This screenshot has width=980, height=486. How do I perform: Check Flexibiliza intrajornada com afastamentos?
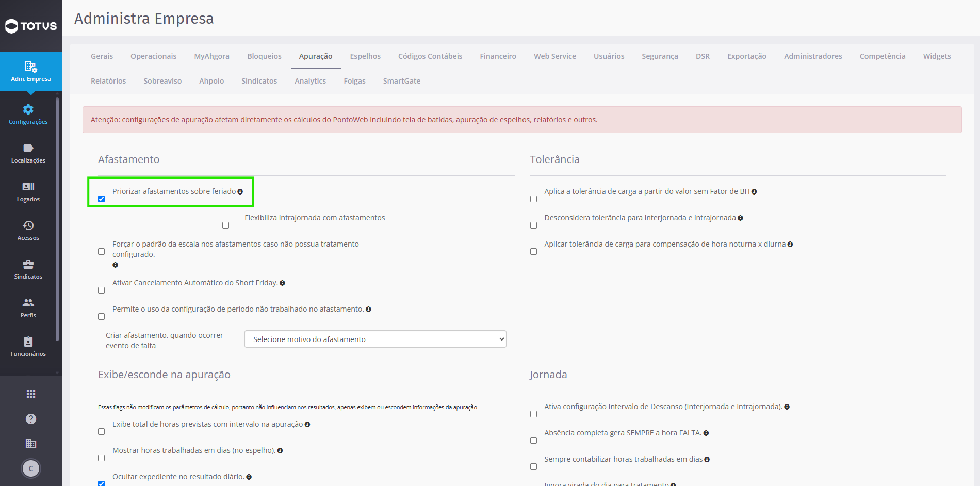[x=225, y=225]
